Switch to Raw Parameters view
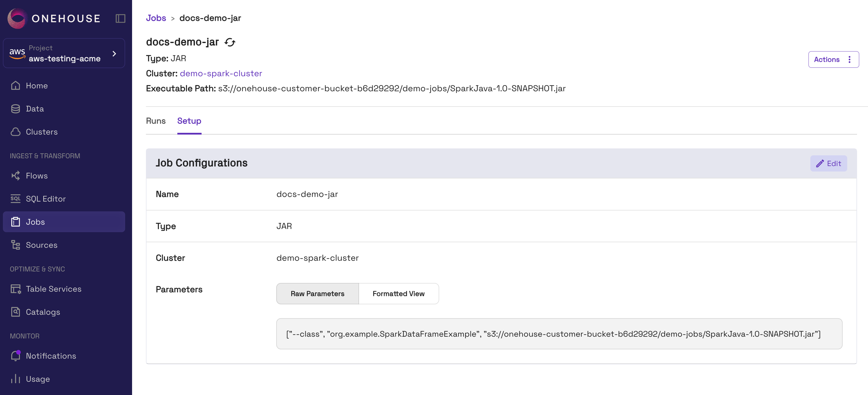 point(317,293)
